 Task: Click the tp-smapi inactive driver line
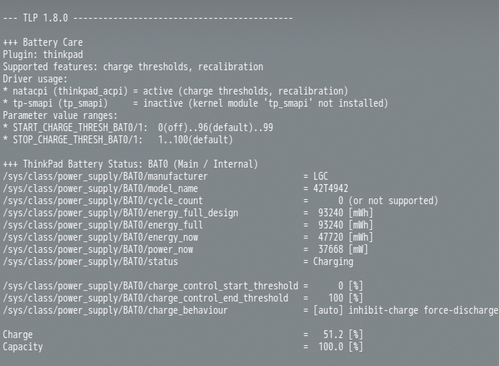[x=195, y=103]
